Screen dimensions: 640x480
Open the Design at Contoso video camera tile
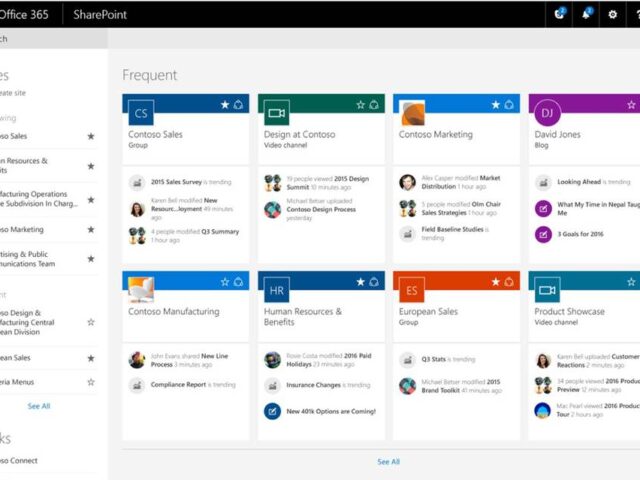coord(276,113)
